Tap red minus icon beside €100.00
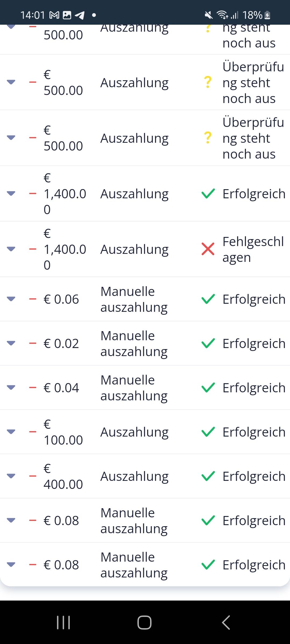 33,432
